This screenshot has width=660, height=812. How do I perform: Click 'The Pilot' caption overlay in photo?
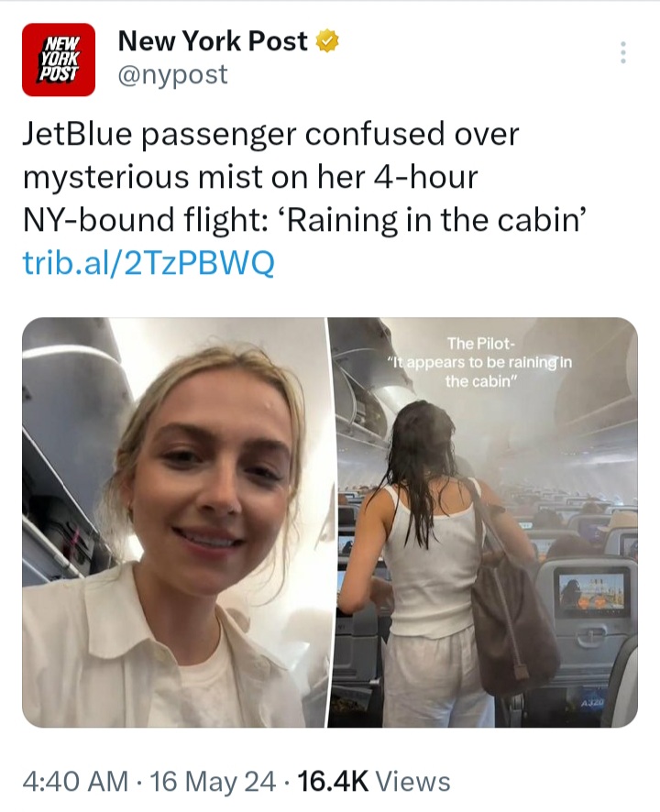point(481,343)
